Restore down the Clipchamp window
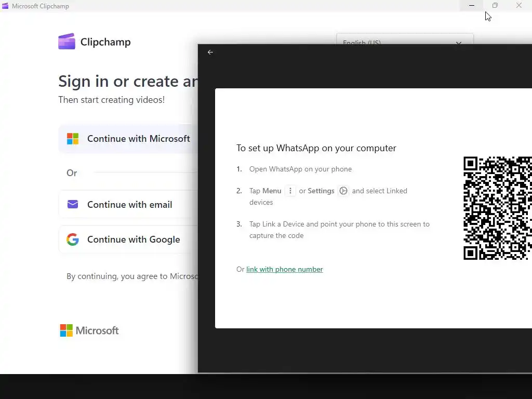 pos(495,5)
